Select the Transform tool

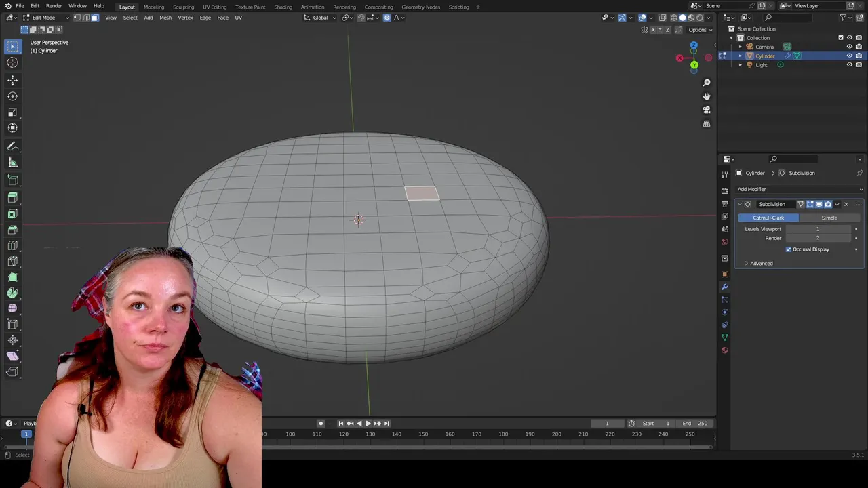(x=12, y=128)
